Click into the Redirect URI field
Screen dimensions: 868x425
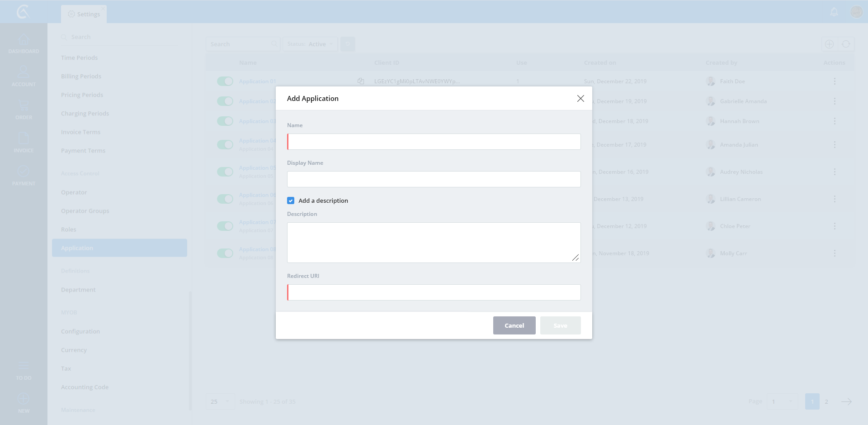pos(434,292)
